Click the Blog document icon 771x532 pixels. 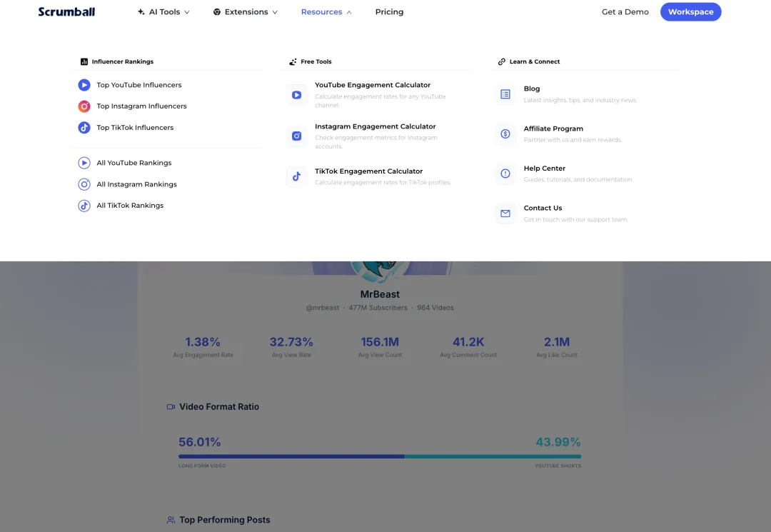point(505,94)
